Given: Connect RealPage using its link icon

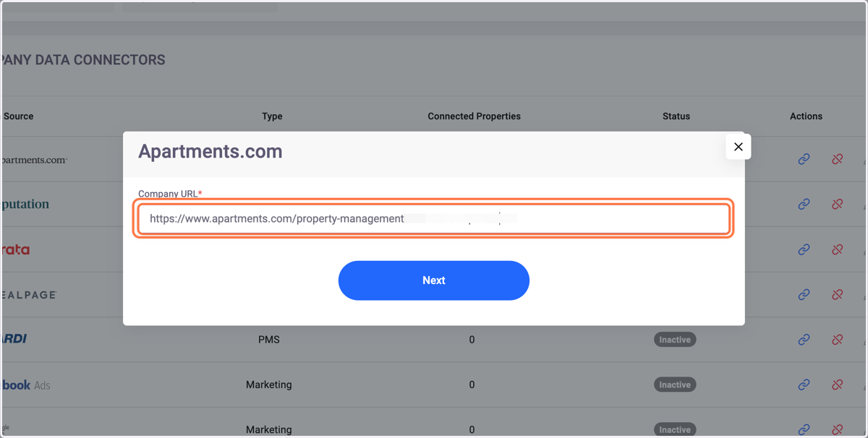Looking at the screenshot, I should coord(804,295).
